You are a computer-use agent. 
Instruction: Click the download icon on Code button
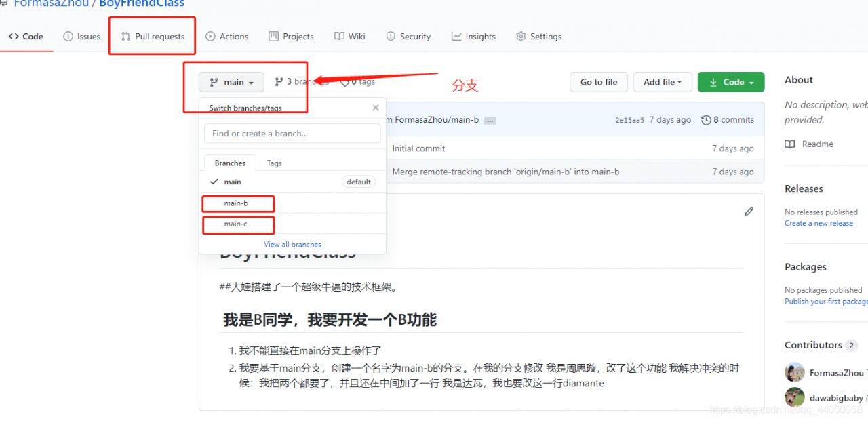tap(713, 82)
